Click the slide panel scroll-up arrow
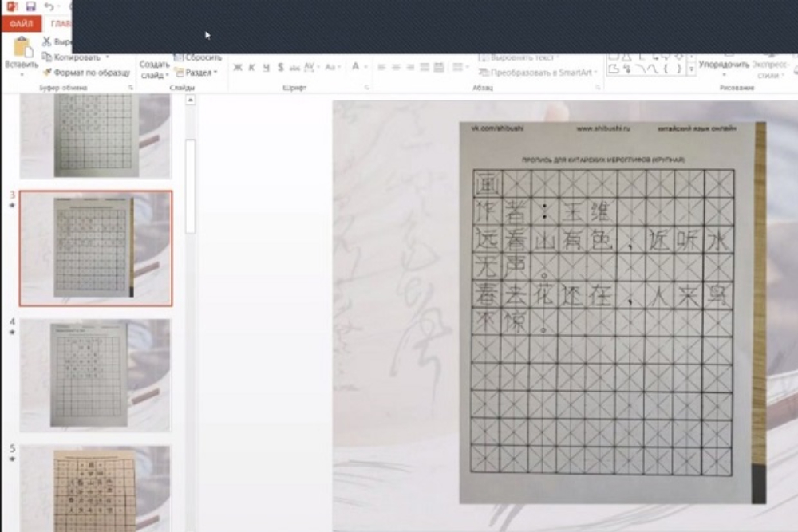798x532 pixels. coord(190,100)
